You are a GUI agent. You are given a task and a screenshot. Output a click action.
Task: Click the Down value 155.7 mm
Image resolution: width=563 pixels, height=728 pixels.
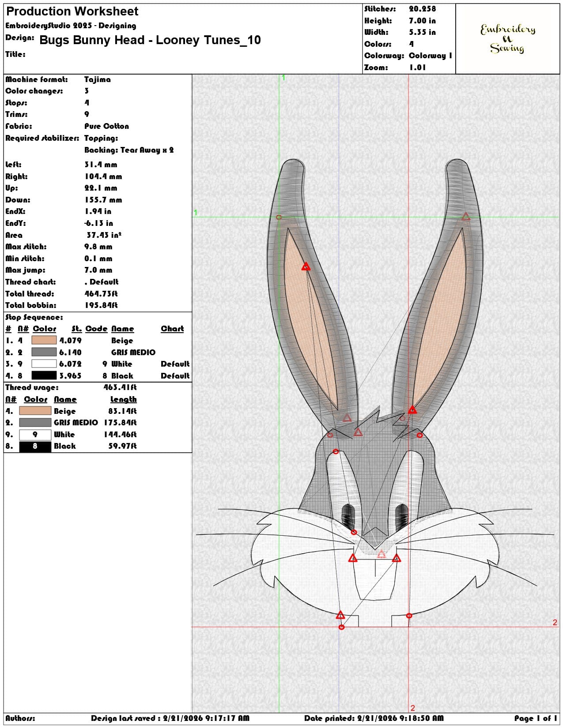(103, 200)
